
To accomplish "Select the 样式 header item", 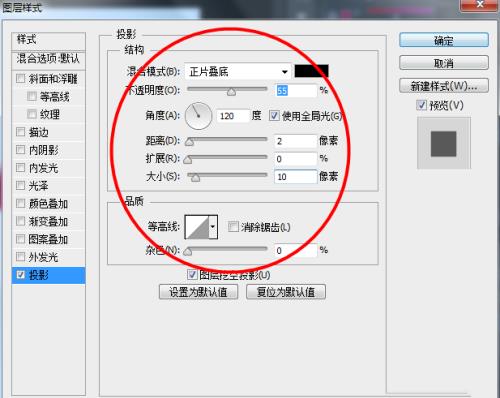I will point(48,41).
